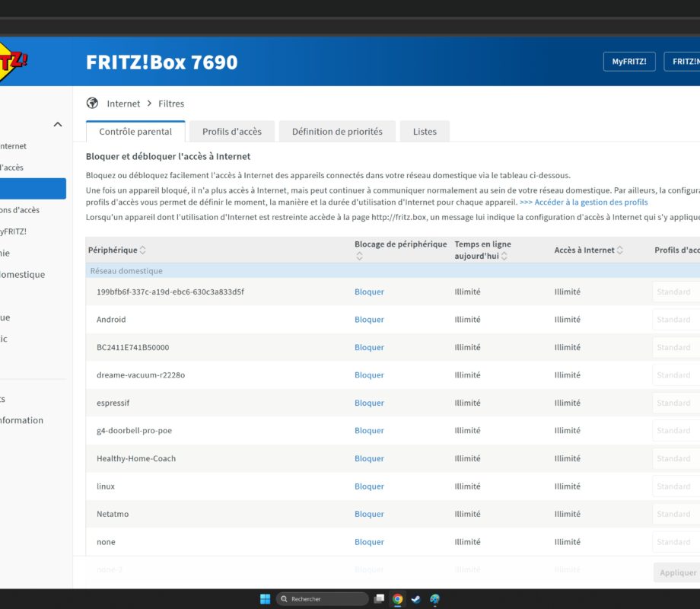Sort by Accès à Internet arrows
The height and width of the screenshot is (609, 700).
[619, 250]
